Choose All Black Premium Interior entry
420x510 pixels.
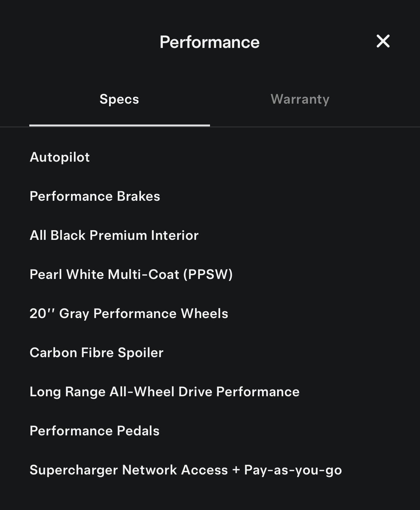point(114,235)
